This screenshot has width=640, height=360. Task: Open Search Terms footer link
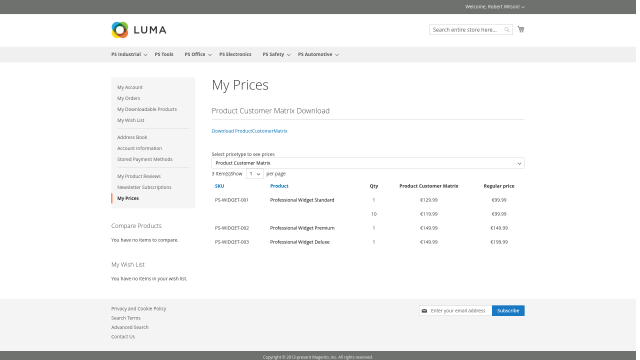point(126,318)
